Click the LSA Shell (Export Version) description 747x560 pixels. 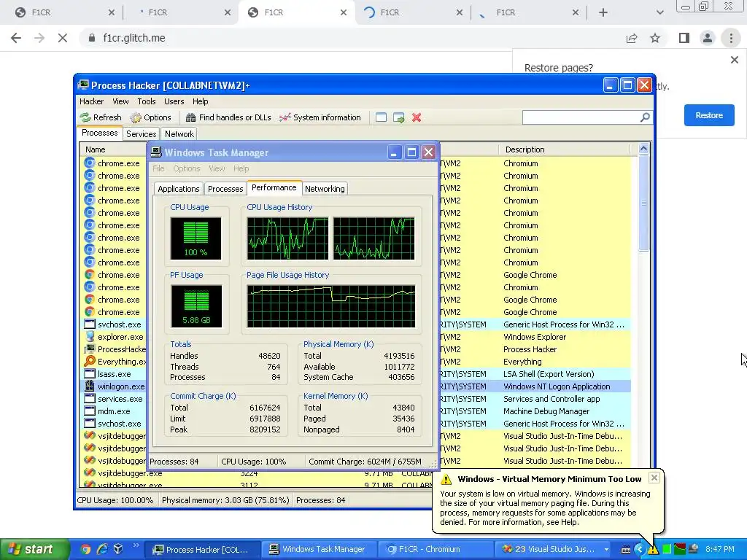[x=549, y=374]
